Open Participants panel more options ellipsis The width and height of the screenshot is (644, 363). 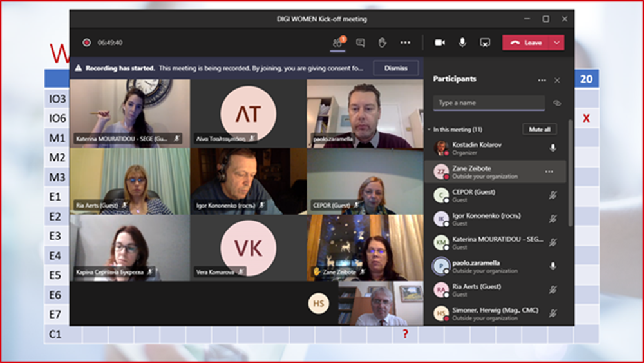[x=542, y=81]
